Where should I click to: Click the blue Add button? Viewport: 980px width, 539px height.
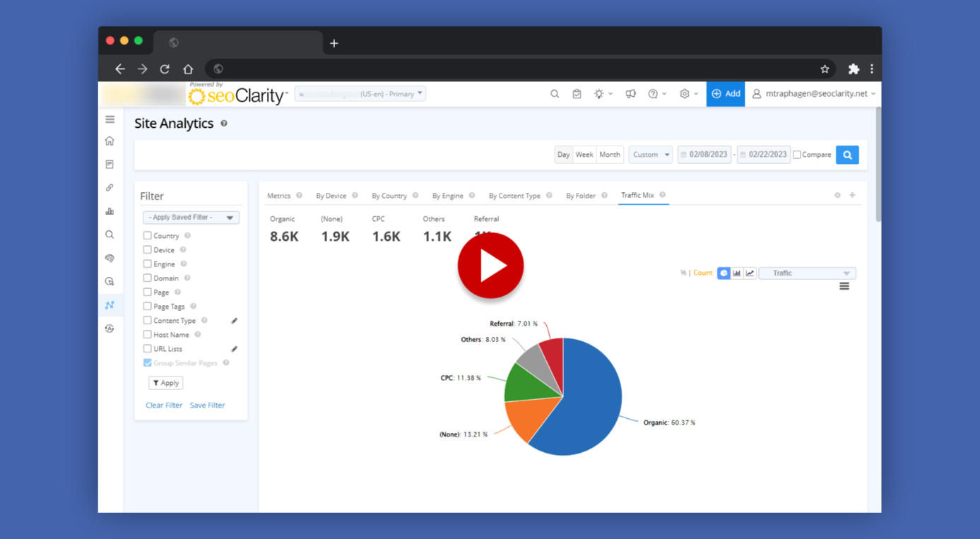click(726, 94)
